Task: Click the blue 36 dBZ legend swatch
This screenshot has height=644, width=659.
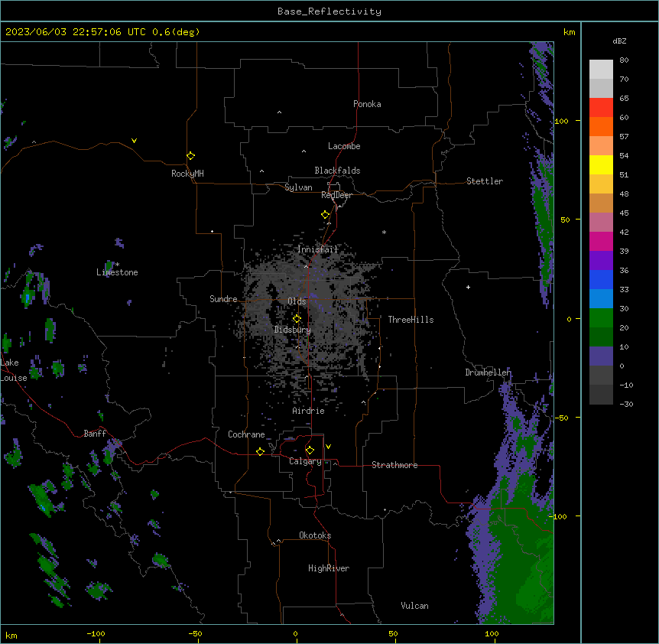Action: pyautogui.click(x=601, y=279)
